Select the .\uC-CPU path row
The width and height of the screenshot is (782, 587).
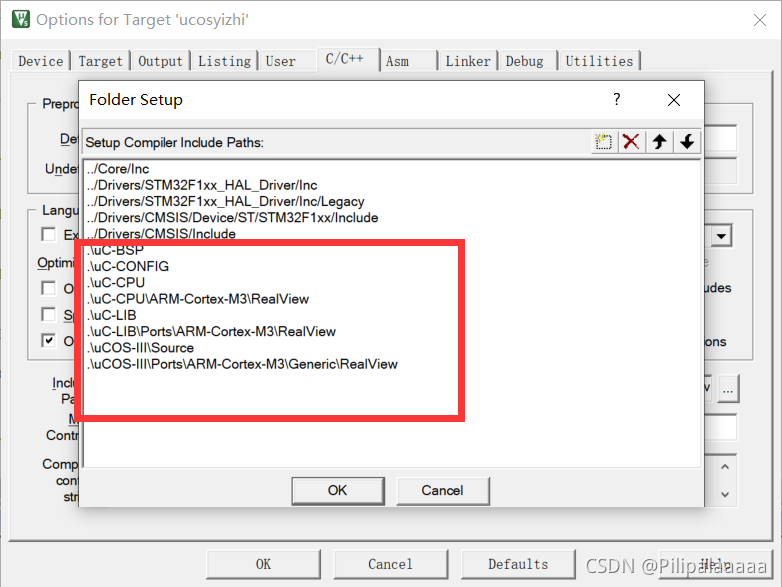point(116,283)
